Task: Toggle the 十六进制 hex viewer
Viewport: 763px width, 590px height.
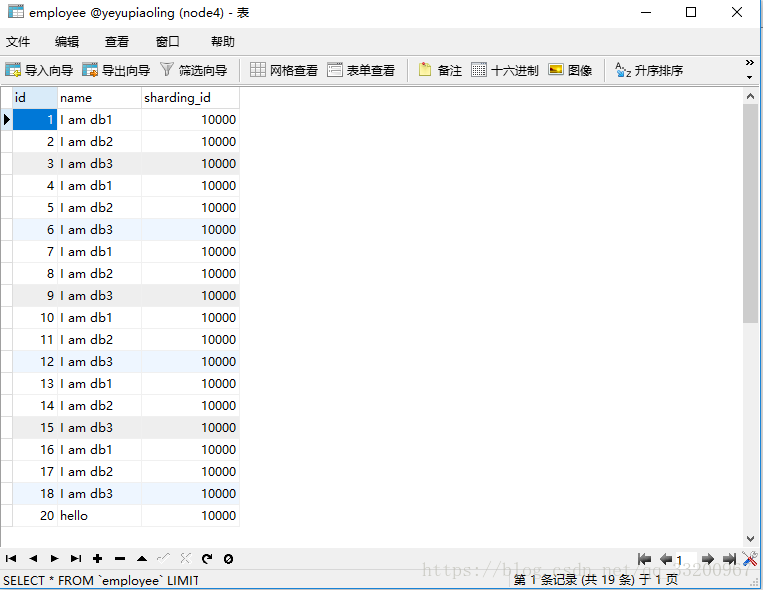Action: click(505, 70)
